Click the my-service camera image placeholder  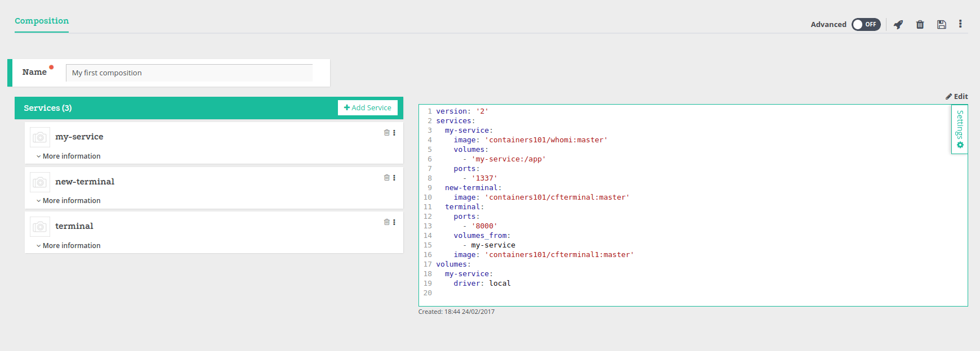40,137
